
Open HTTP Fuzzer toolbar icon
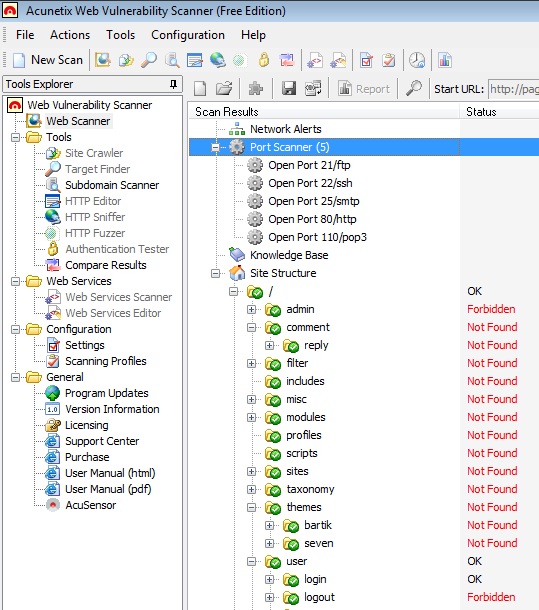(x=240, y=60)
